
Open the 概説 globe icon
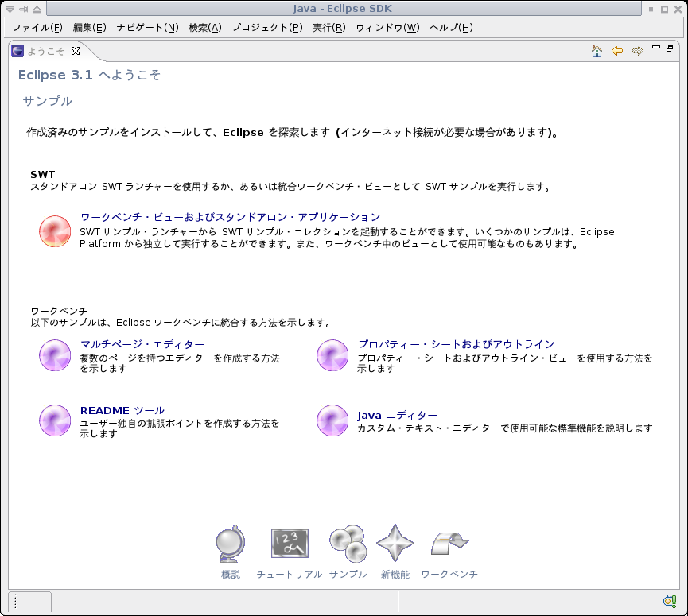[231, 544]
